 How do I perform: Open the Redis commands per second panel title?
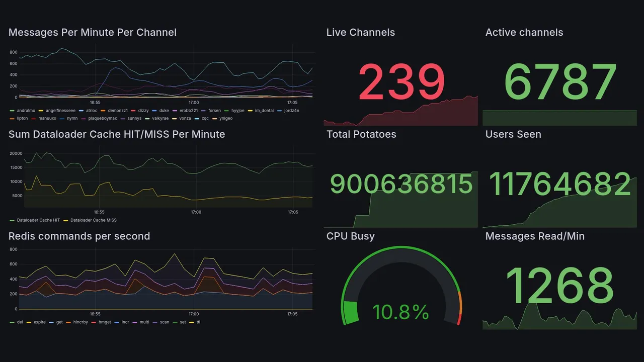(x=79, y=236)
